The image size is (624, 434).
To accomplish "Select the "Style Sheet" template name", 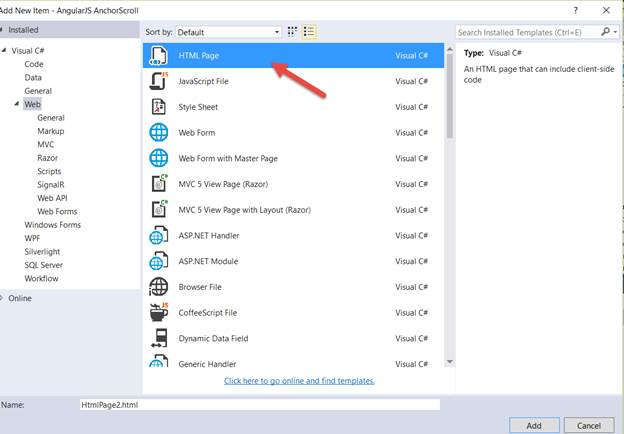I will coord(198,107).
